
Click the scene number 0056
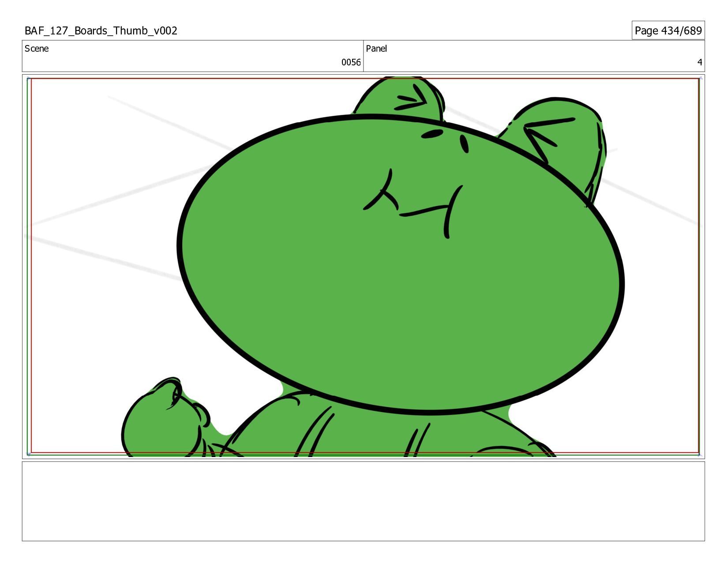[x=351, y=62]
